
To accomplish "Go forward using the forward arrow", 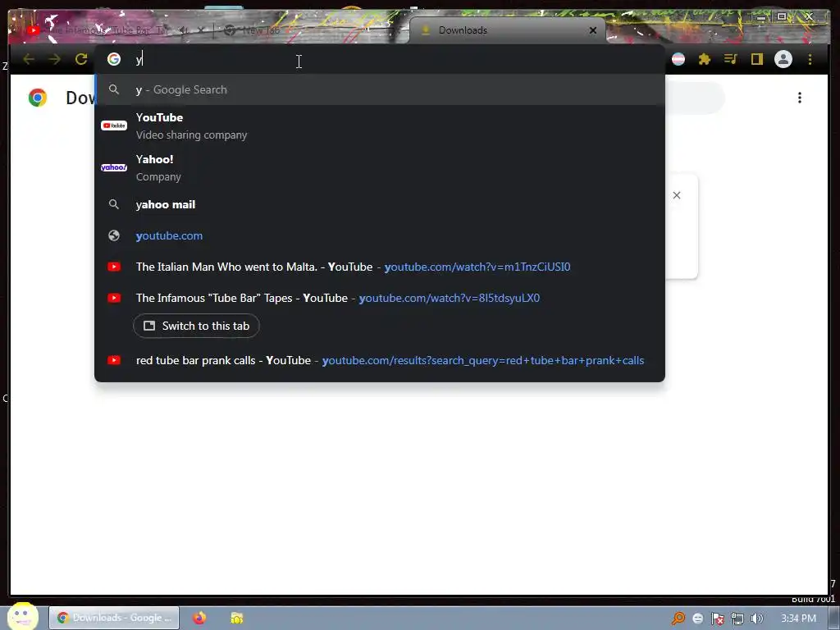I will coord(55,59).
